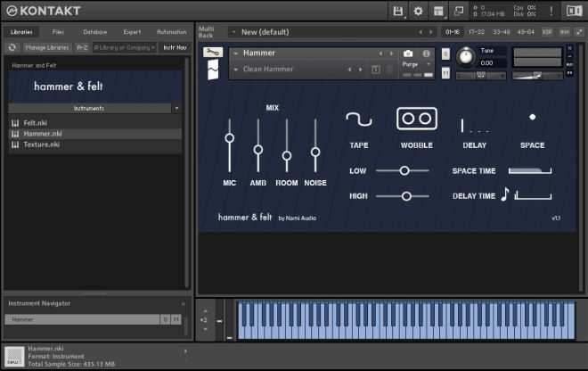The width and height of the screenshot is (588, 371).
Task: Toggle the instrument mute M button
Action: 445,73
